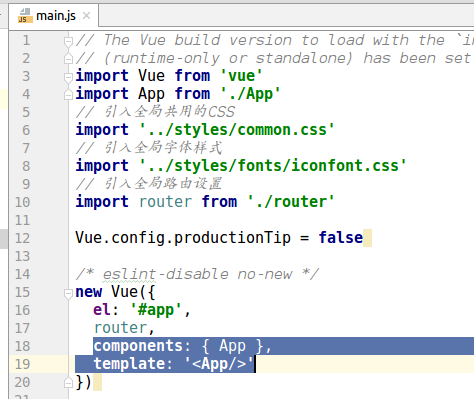
Task: Click the components property on line 18
Action: (x=138, y=346)
